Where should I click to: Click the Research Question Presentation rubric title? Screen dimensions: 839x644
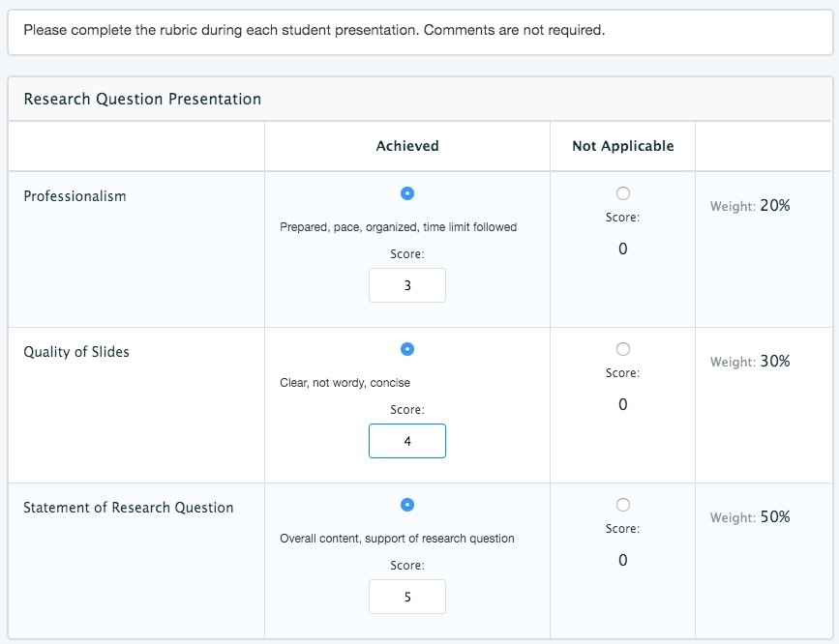click(x=142, y=99)
